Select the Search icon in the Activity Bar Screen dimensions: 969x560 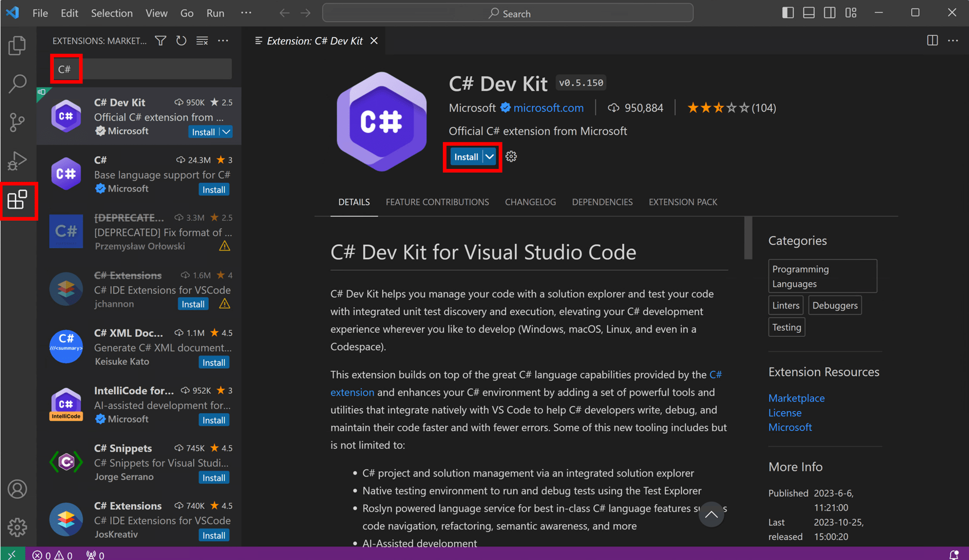[x=18, y=84]
